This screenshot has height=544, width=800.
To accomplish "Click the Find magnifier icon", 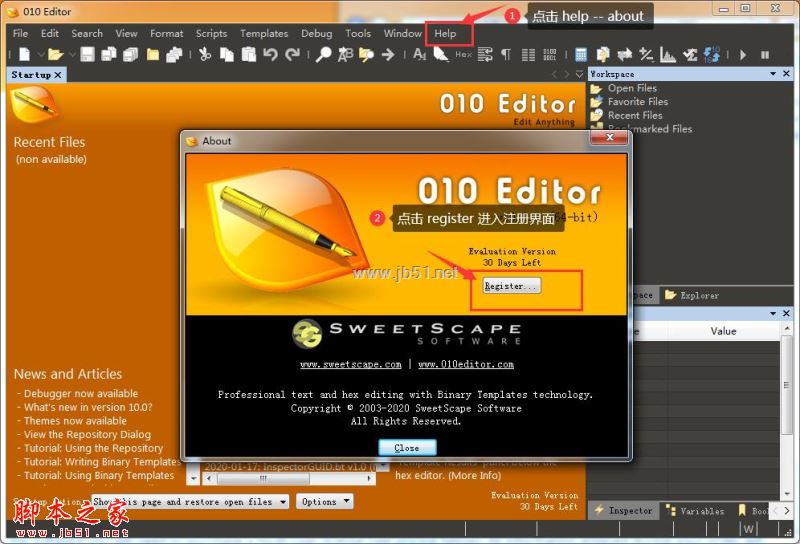I will point(323,54).
